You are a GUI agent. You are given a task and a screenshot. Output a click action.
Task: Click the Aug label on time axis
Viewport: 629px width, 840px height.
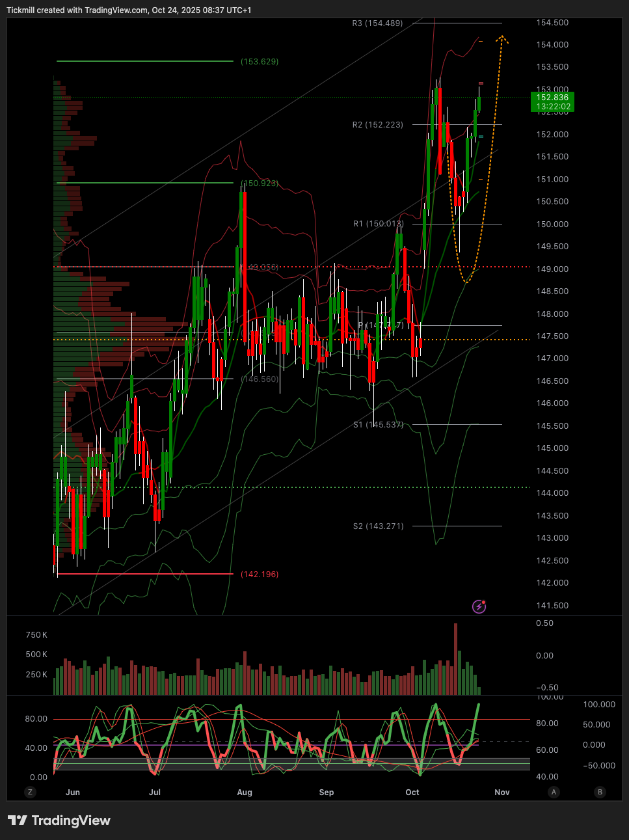coord(245,793)
